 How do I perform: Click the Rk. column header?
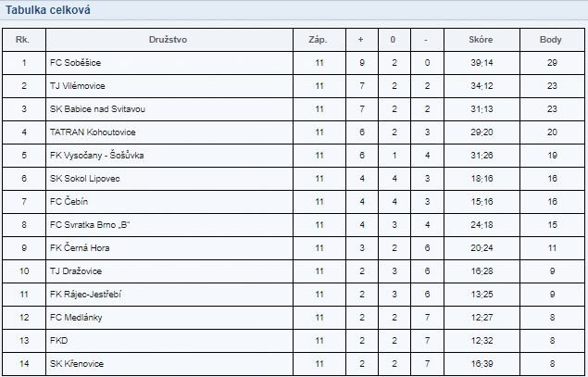click(22, 40)
